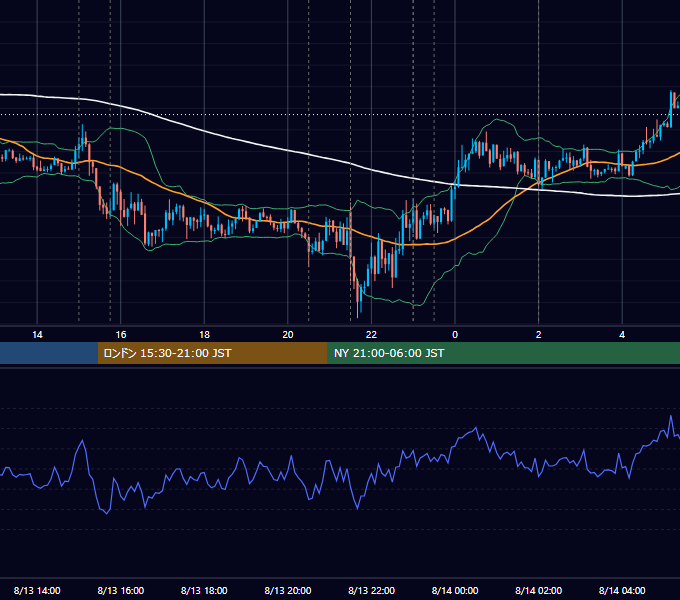Click the hour label 0 on time axis
The width and height of the screenshot is (680, 600).
(455, 335)
